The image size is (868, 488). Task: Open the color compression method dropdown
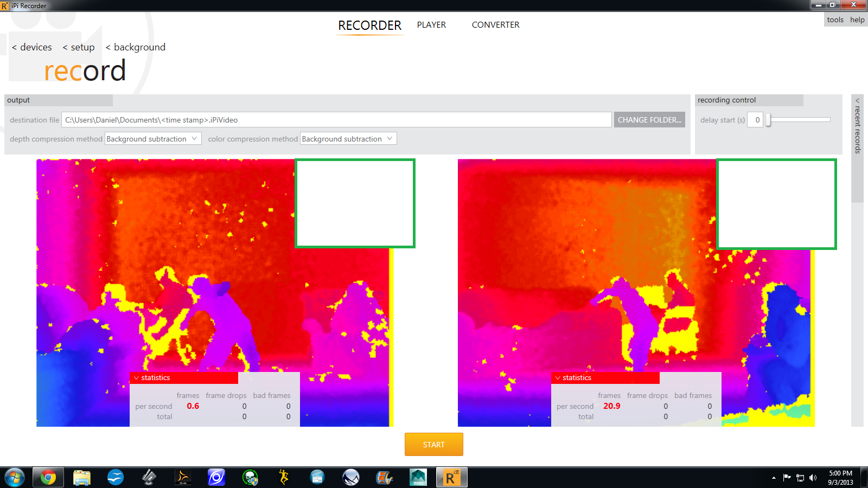pyautogui.click(x=348, y=139)
